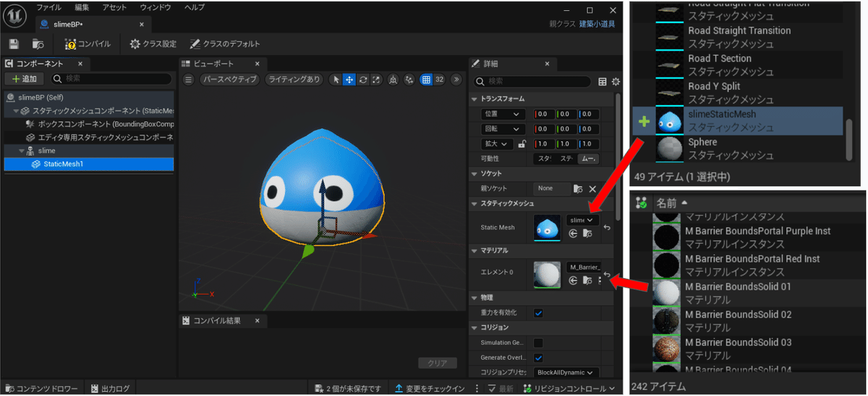Set mobility to ムーバブル option
Viewport: 868px width, 396px height.
[x=590, y=159]
